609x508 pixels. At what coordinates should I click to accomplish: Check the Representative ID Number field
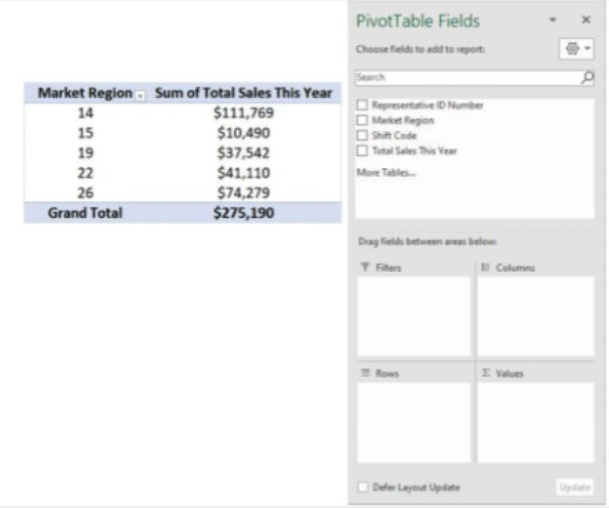(x=362, y=104)
